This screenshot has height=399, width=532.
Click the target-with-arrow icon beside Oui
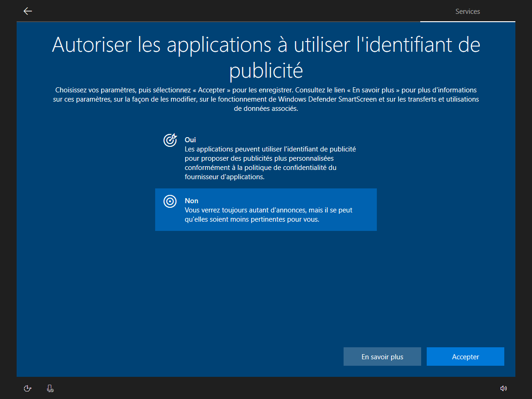(170, 140)
